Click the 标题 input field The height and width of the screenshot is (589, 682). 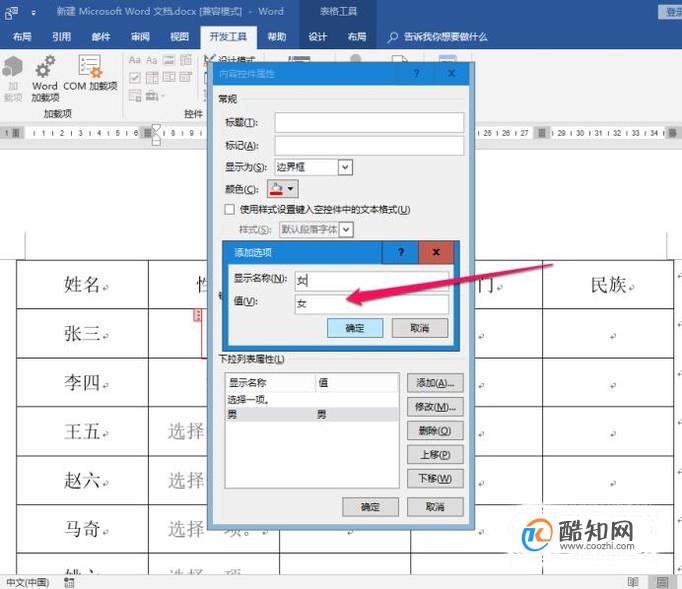point(369,122)
